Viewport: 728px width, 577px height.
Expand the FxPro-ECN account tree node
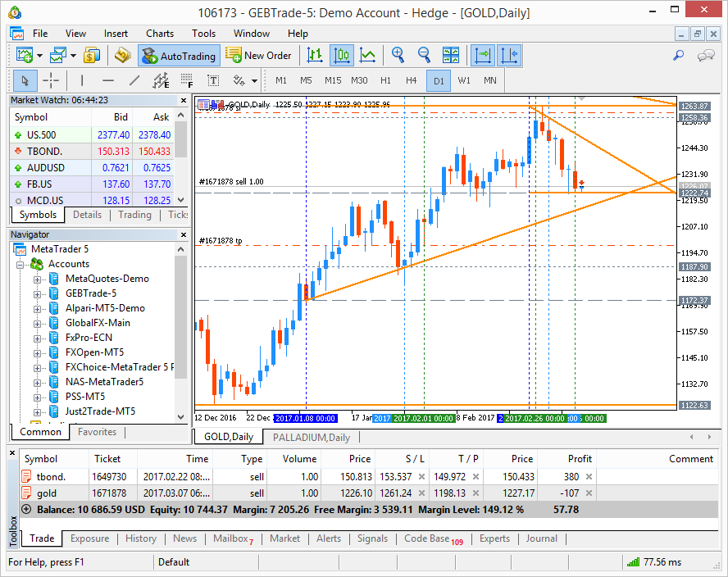(37, 338)
